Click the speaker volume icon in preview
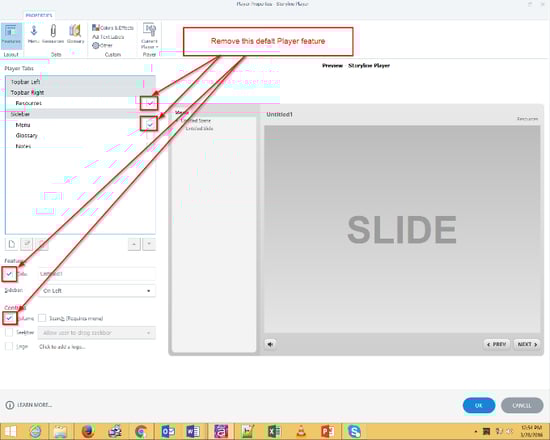 click(270, 344)
